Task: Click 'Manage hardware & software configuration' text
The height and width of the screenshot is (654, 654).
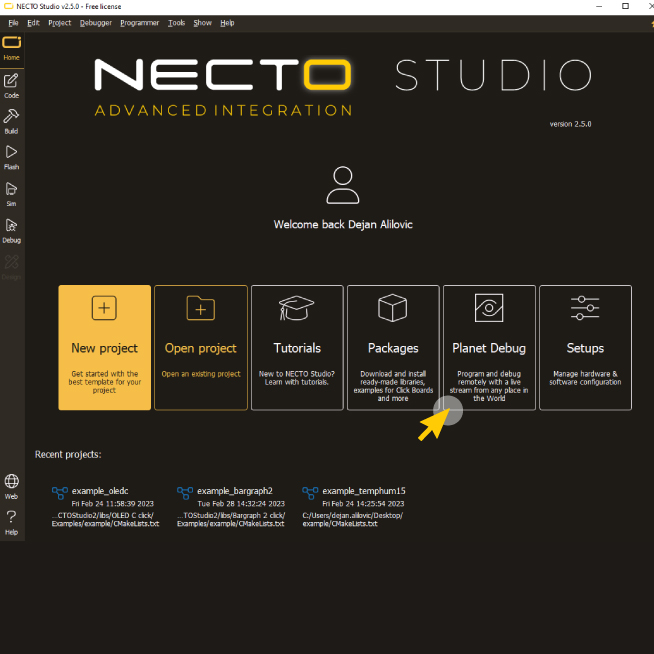Action: pos(585,378)
